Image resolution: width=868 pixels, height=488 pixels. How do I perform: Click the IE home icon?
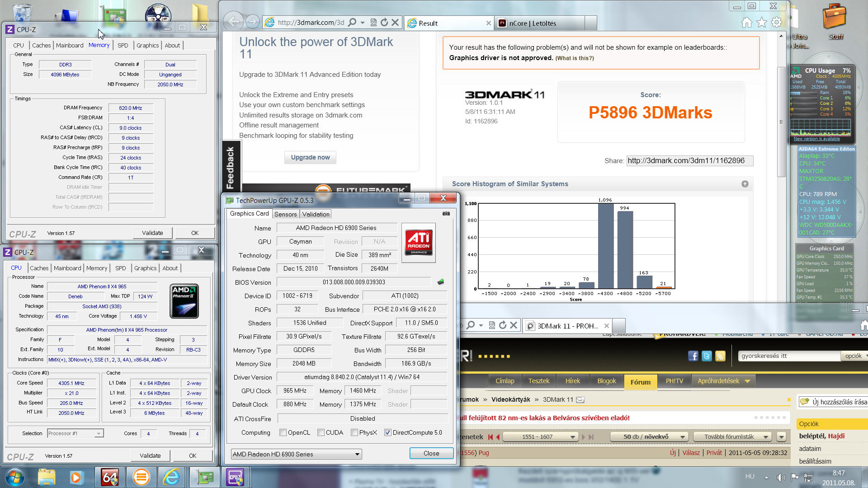click(x=746, y=22)
